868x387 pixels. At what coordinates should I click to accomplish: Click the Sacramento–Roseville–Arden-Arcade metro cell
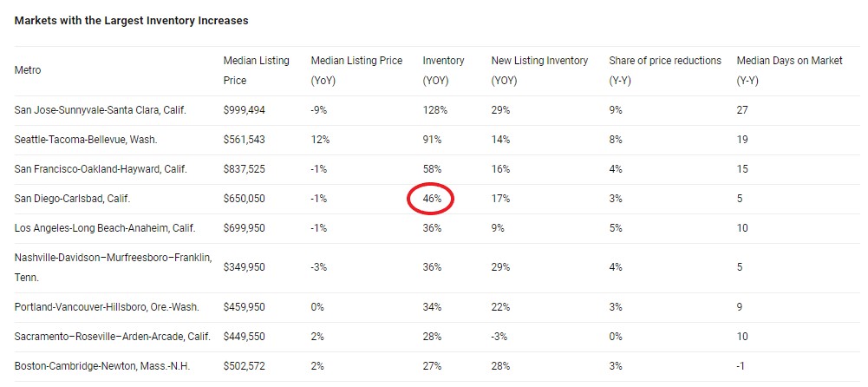113,336
